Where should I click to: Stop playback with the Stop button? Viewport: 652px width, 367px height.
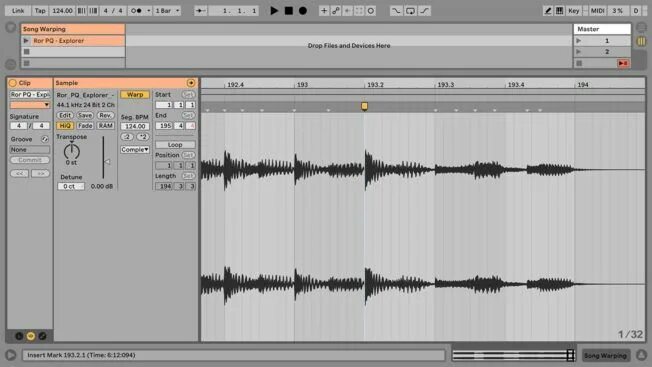289,11
